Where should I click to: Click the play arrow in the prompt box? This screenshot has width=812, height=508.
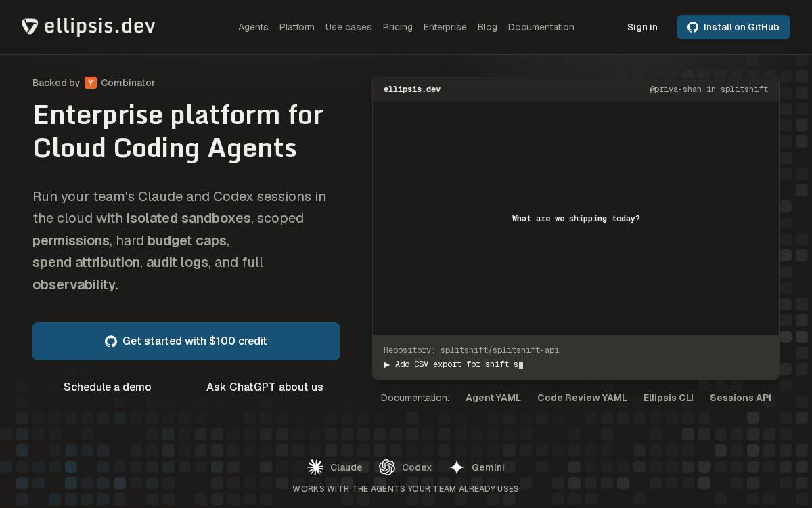tap(387, 364)
